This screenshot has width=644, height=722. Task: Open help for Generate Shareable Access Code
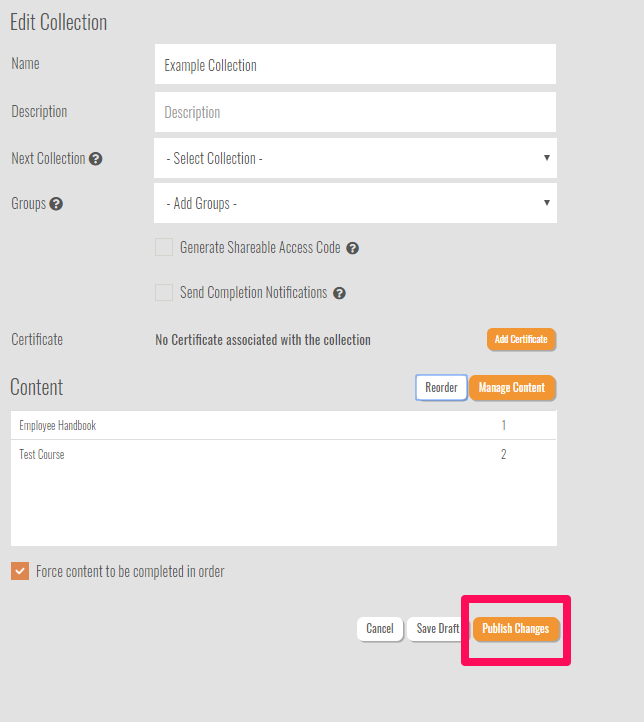point(352,248)
